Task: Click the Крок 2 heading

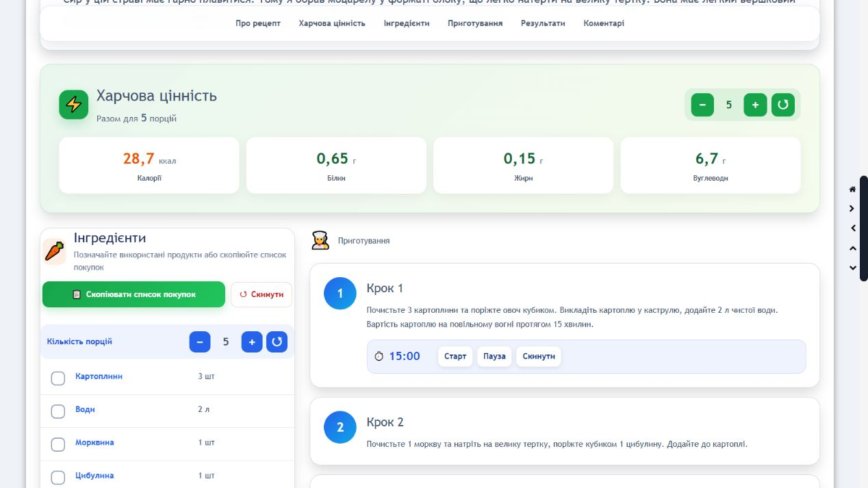Action: click(x=385, y=422)
